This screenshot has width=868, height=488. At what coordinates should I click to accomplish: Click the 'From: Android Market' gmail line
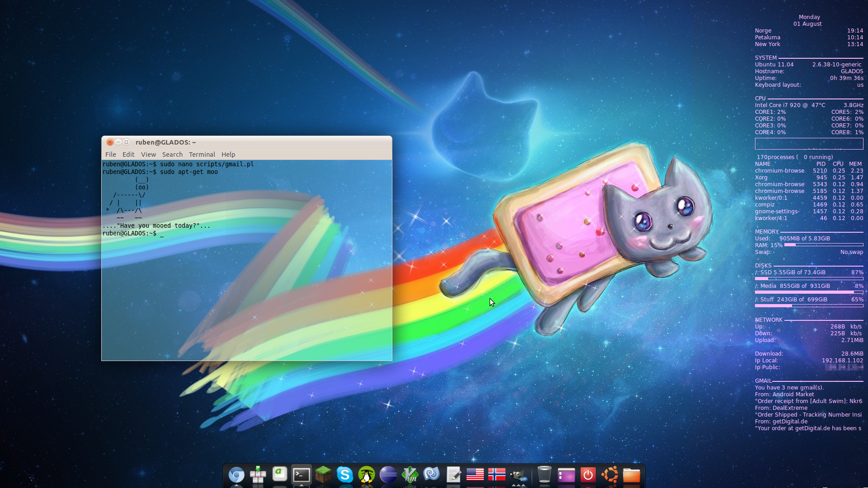tap(784, 394)
